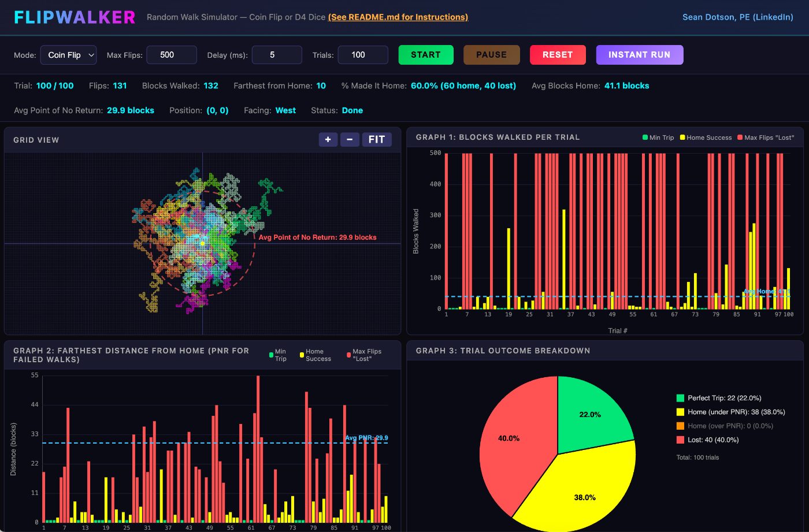The height and width of the screenshot is (532, 809).
Task: Click the FIT button in Grid View
Action: point(377,139)
